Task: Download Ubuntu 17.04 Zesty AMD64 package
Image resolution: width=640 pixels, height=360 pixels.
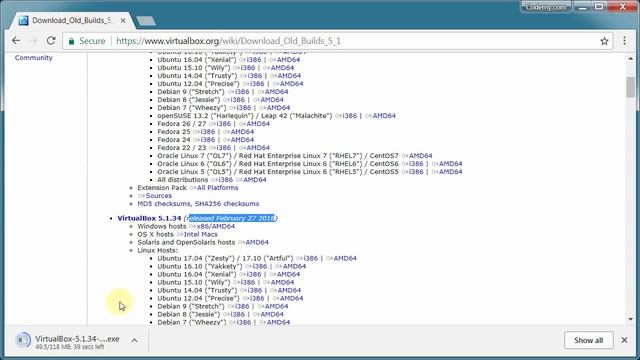Action: pyautogui.click(x=344, y=258)
